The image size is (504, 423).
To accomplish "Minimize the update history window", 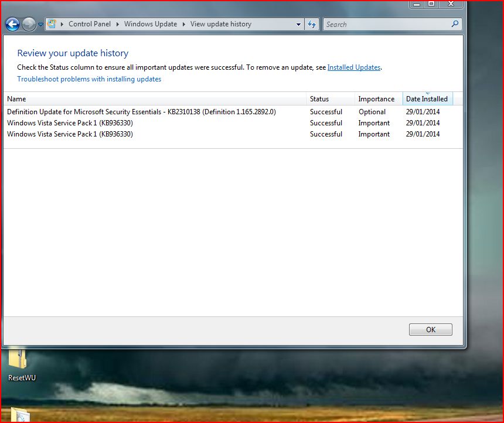I will coord(417,5).
